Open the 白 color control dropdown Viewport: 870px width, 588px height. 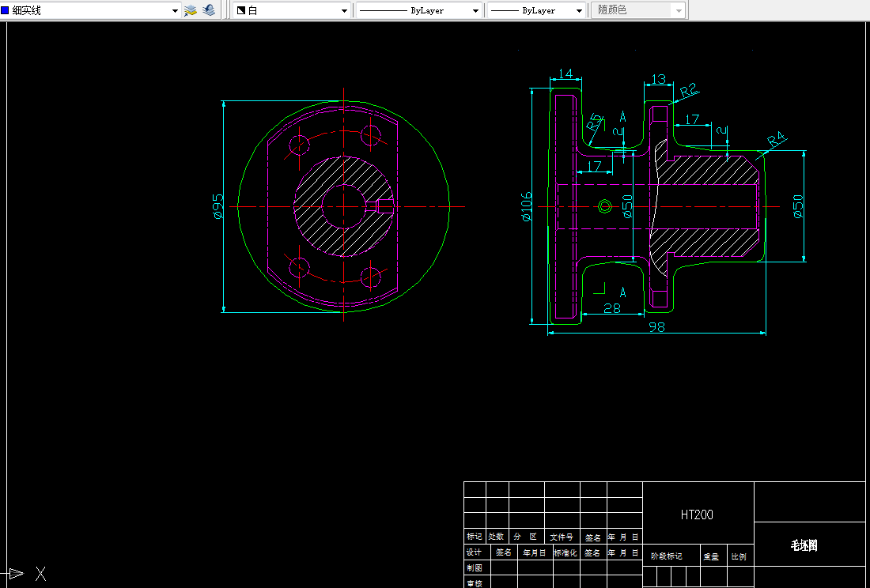pyautogui.click(x=292, y=10)
